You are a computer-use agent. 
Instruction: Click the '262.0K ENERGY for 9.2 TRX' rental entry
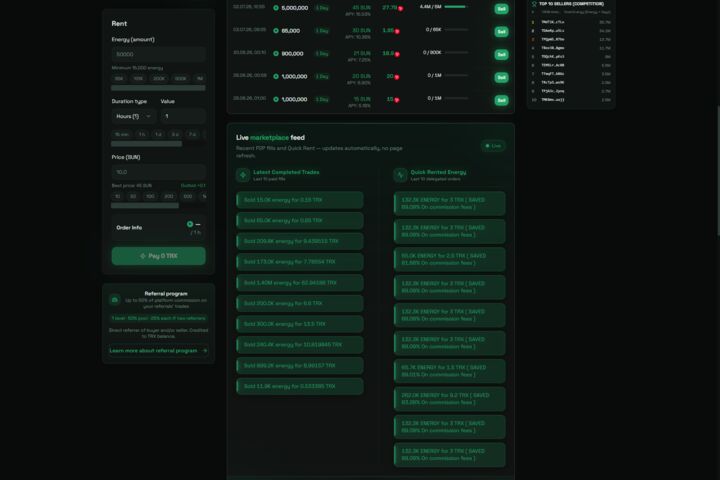450,399
